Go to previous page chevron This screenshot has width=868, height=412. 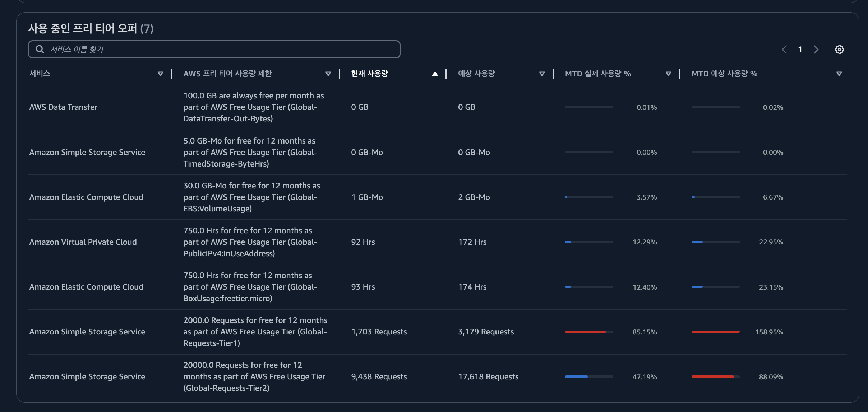(x=784, y=49)
